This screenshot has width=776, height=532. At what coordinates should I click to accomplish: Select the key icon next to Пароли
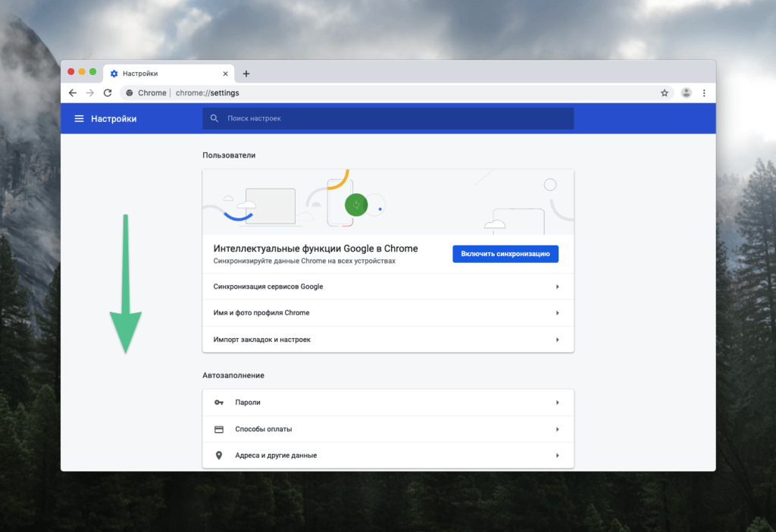pyautogui.click(x=220, y=402)
